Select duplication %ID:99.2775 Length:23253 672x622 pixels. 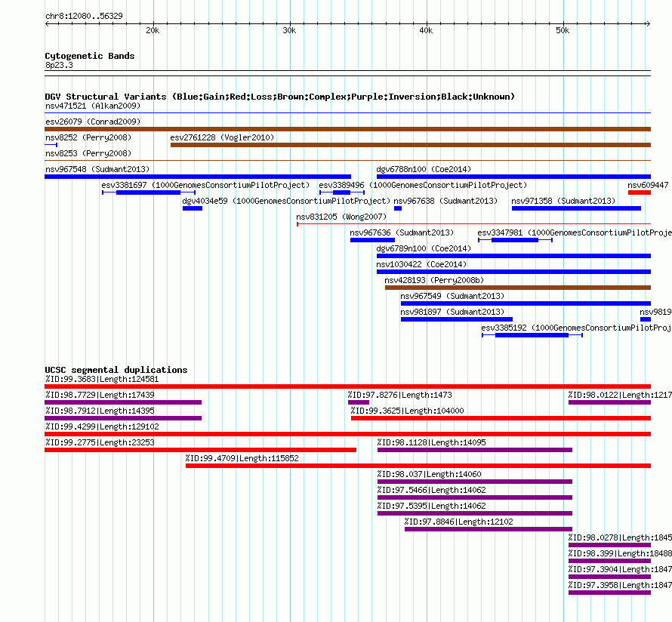[201, 450]
